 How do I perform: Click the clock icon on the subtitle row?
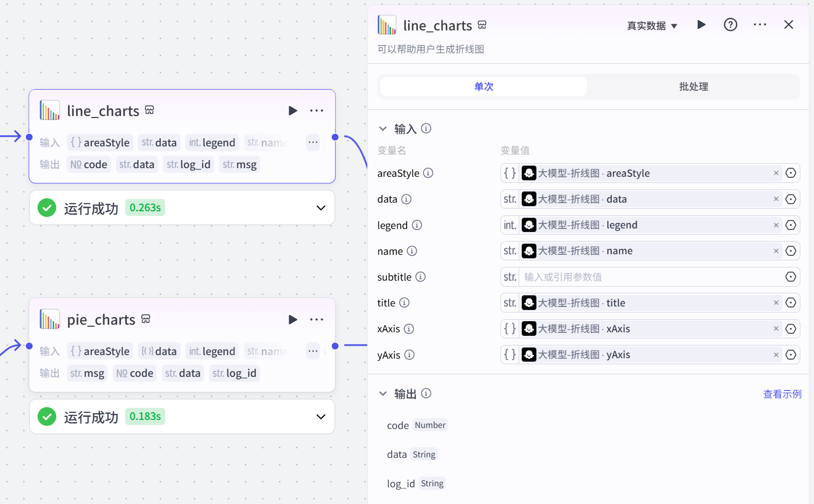[791, 277]
